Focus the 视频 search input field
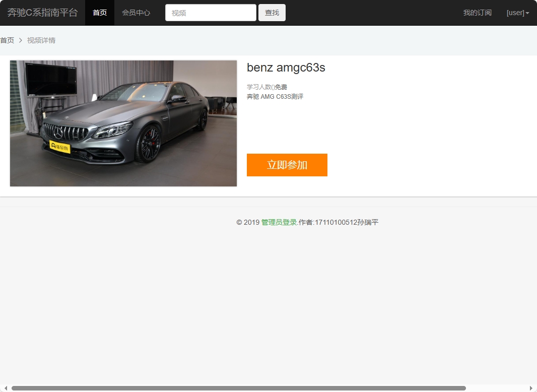This screenshot has height=392, width=537. coord(211,13)
